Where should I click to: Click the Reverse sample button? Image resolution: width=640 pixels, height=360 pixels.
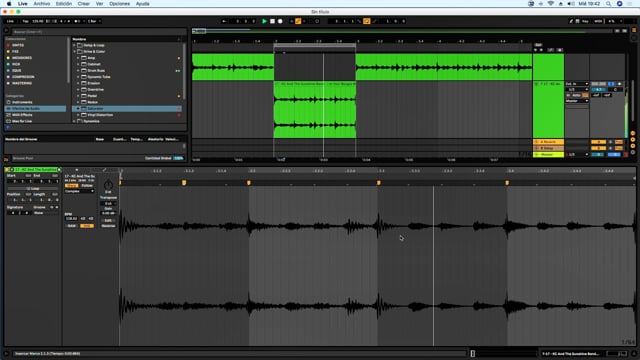coord(108,226)
